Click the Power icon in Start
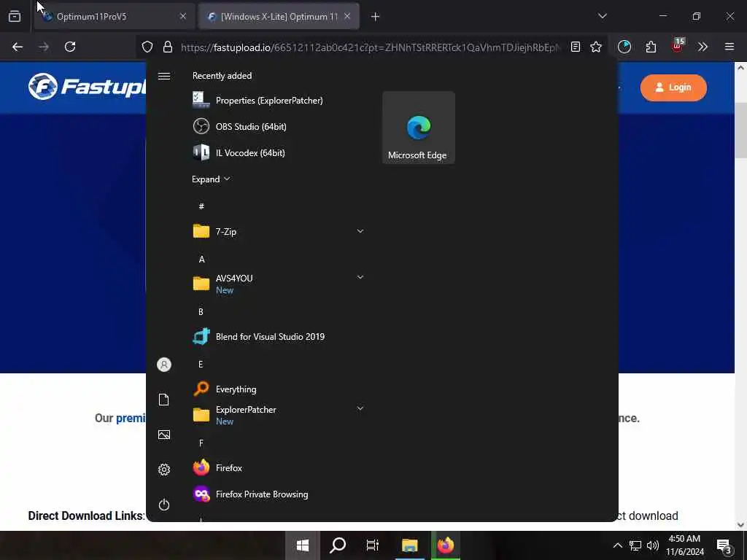Image resolution: width=747 pixels, height=560 pixels. click(x=164, y=505)
